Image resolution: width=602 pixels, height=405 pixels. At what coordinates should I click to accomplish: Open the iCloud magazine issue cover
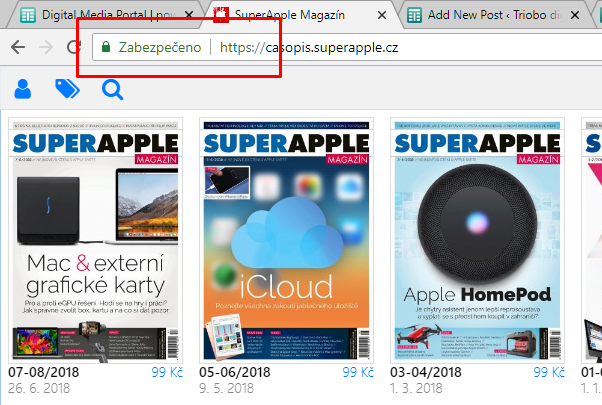288,240
